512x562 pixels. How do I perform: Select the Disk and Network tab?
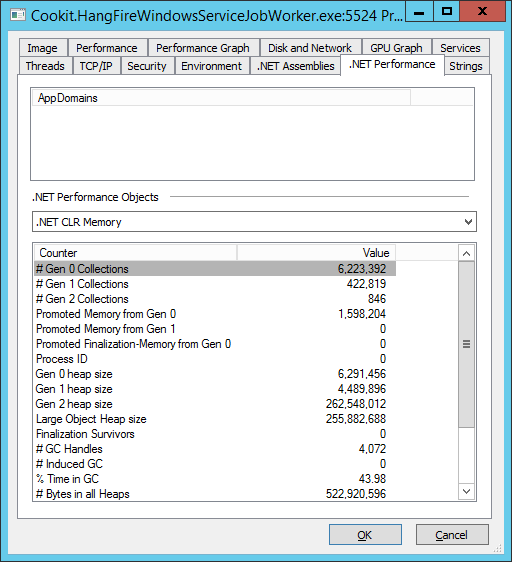310,48
